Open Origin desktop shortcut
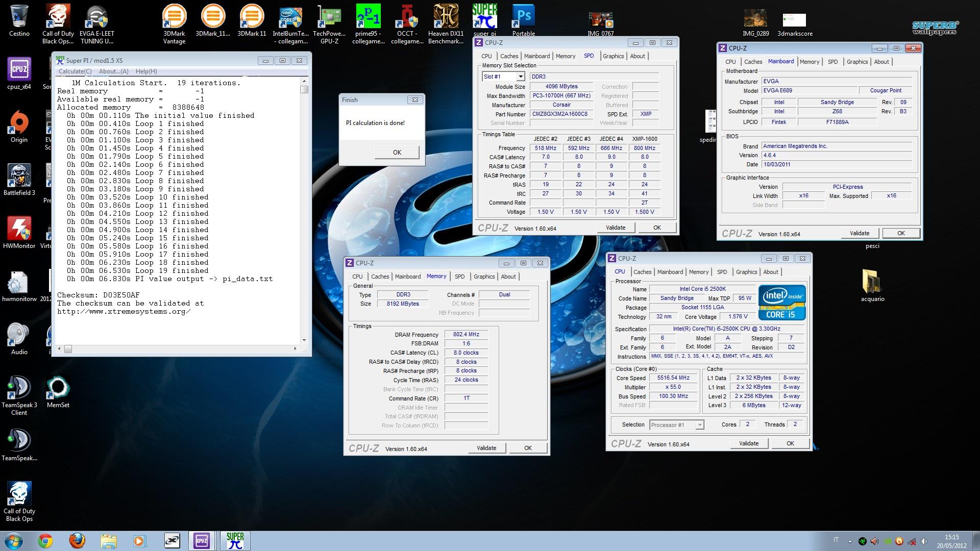 [x=19, y=127]
